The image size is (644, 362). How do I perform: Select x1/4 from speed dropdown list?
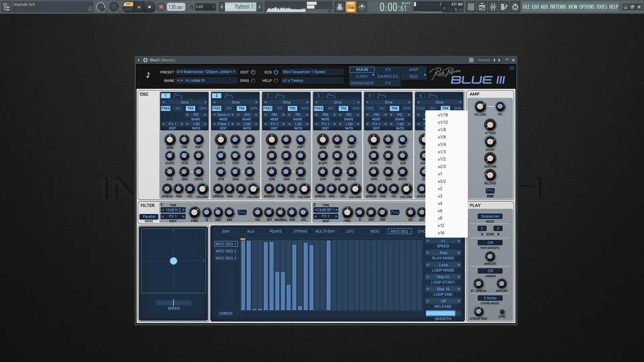tap(442, 144)
